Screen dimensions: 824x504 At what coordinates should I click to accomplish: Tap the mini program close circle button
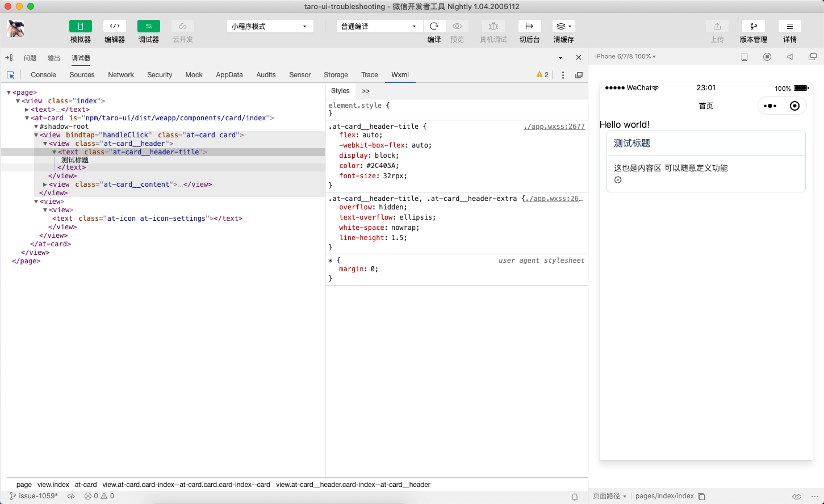click(x=794, y=106)
